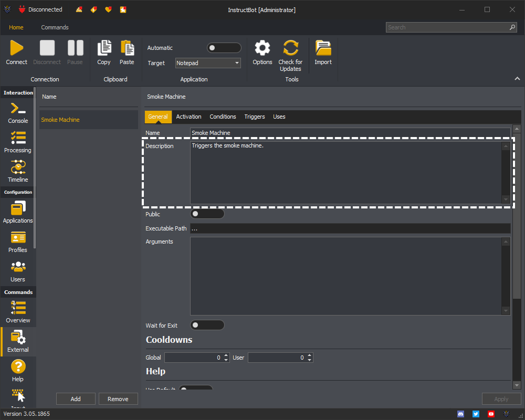Click the Disconnect stop icon
The image size is (525, 420).
[x=47, y=48]
